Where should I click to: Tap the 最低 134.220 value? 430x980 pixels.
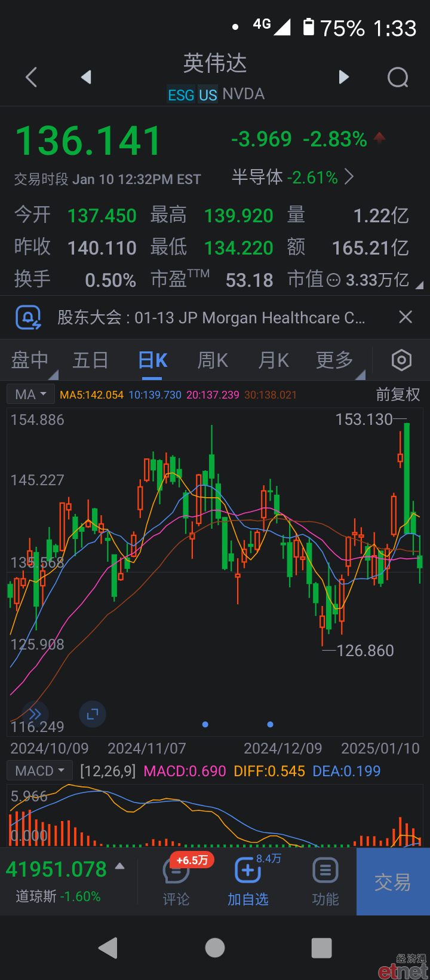click(239, 248)
